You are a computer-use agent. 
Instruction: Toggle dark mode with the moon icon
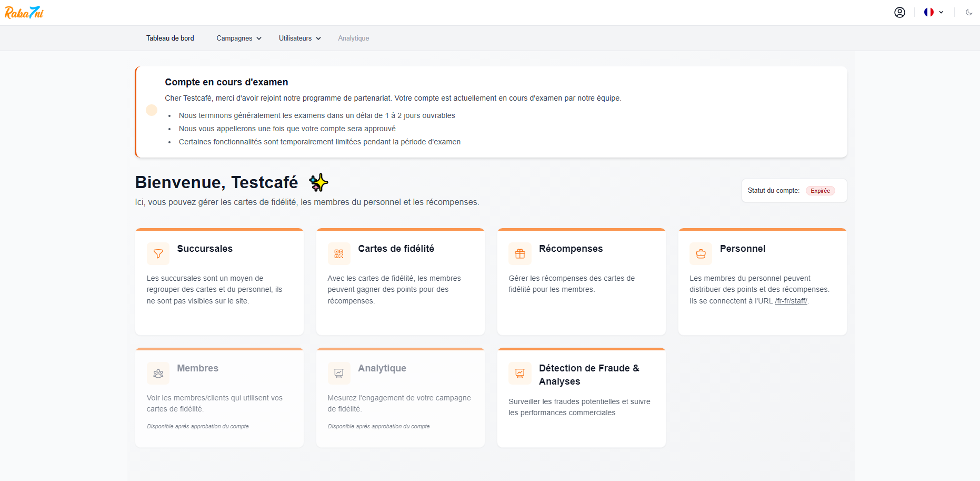968,13
